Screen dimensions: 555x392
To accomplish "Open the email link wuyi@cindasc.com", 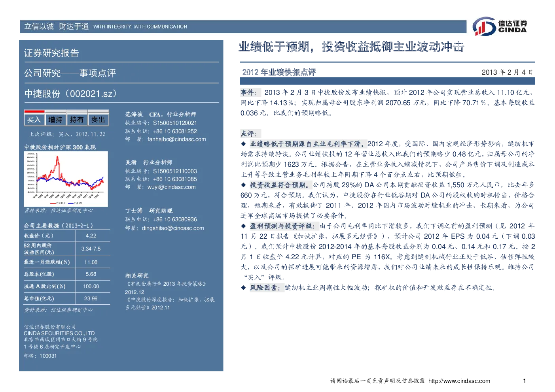I will coord(171,187).
